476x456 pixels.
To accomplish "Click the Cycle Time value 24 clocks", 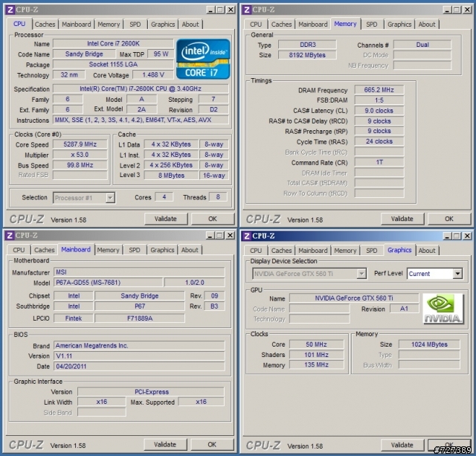I will click(x=379, y=141).
